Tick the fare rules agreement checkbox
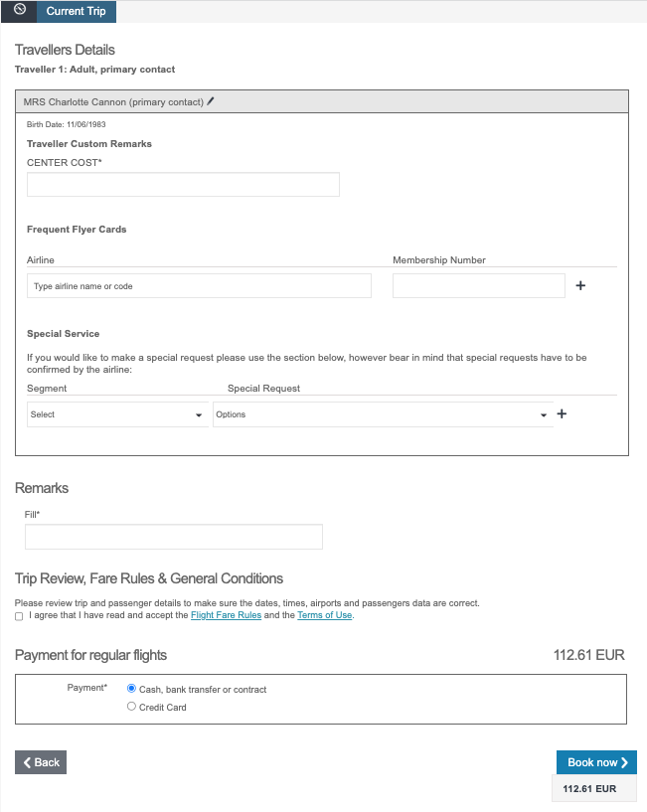The height and width of the screenshot is (812, 647). (x=20, y=616)
